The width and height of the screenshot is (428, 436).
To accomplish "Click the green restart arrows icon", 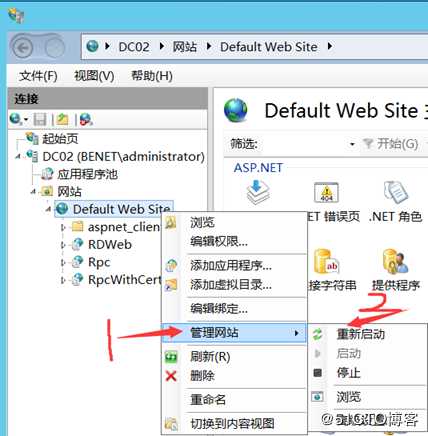I will (318, 334).
